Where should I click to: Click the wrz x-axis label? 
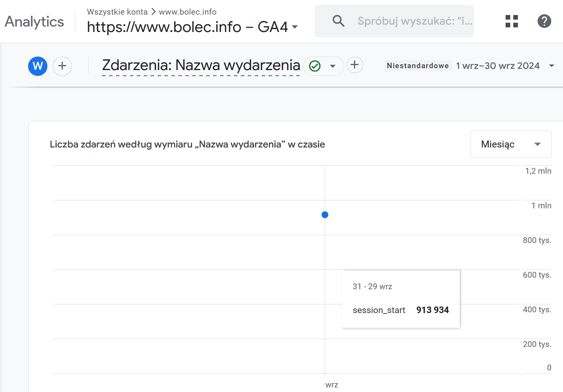tap(331, 385)
